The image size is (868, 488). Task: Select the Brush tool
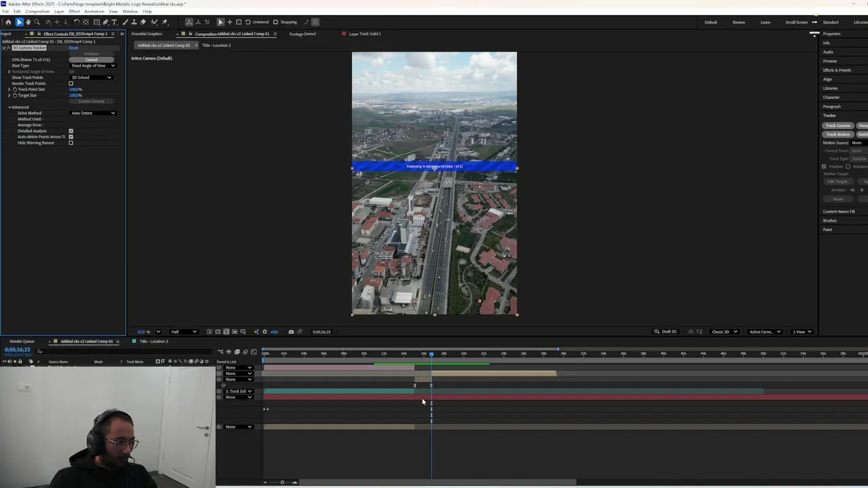pyautogui.click(x=125, y=22)
